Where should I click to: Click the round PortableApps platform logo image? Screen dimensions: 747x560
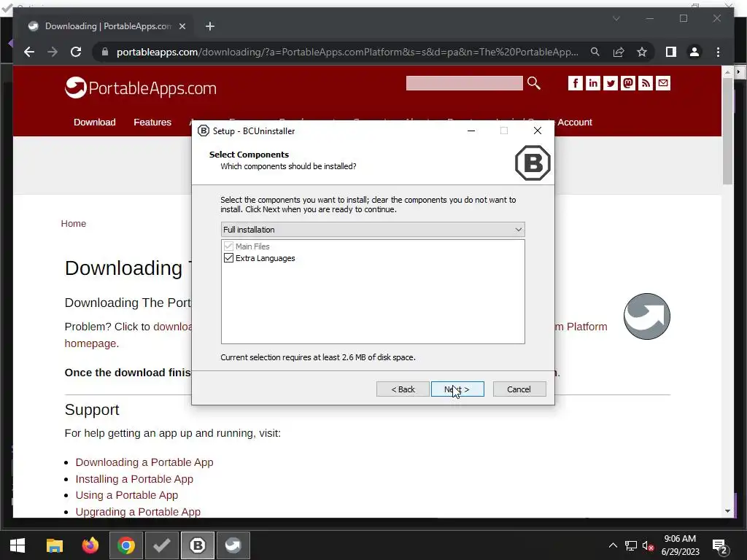coord(646,316)
